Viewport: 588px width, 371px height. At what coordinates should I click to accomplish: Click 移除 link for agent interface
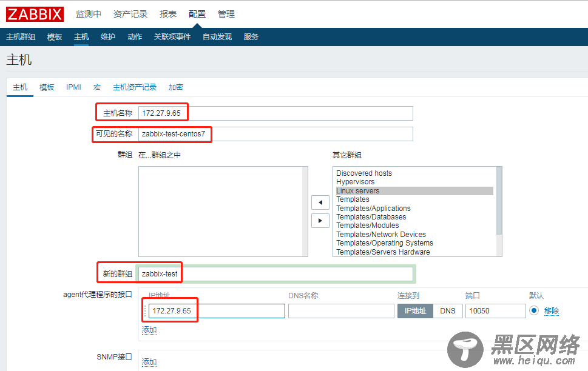[x=551, y=311]
